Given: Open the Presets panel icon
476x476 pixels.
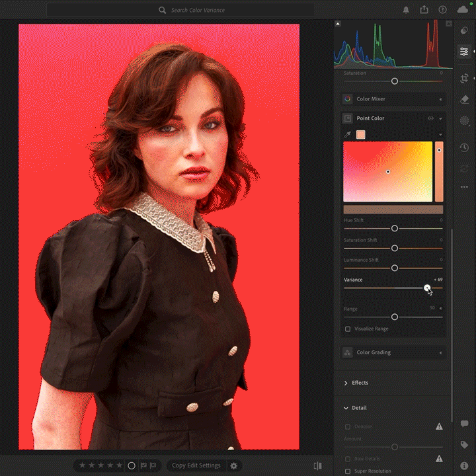Looking at the screenshot, I should tap(464, 30).
